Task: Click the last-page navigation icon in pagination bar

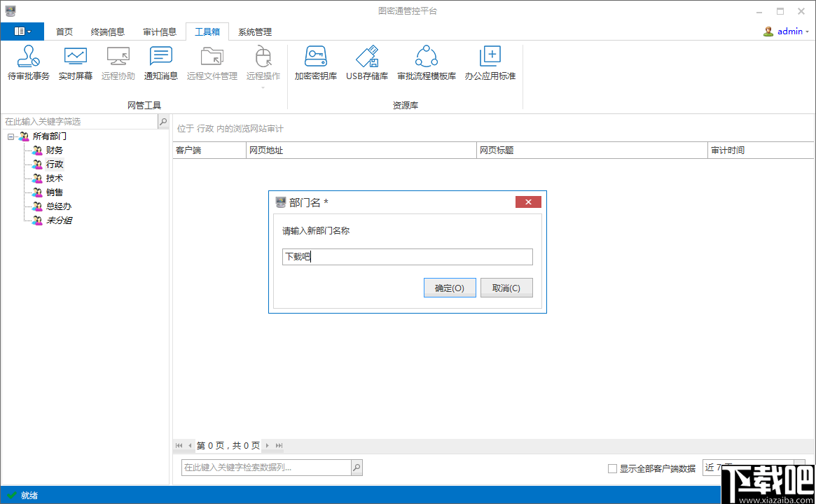Action: click(x=278, y=445)
